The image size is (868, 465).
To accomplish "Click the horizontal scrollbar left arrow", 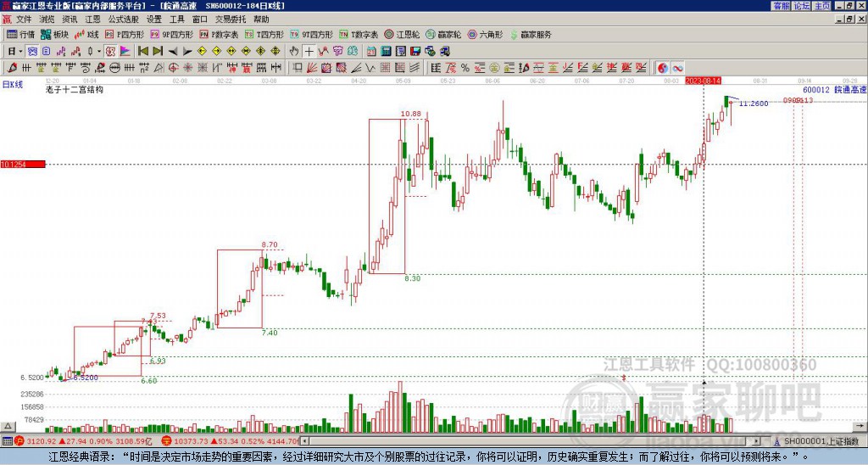I will click(x=304, y=441).
